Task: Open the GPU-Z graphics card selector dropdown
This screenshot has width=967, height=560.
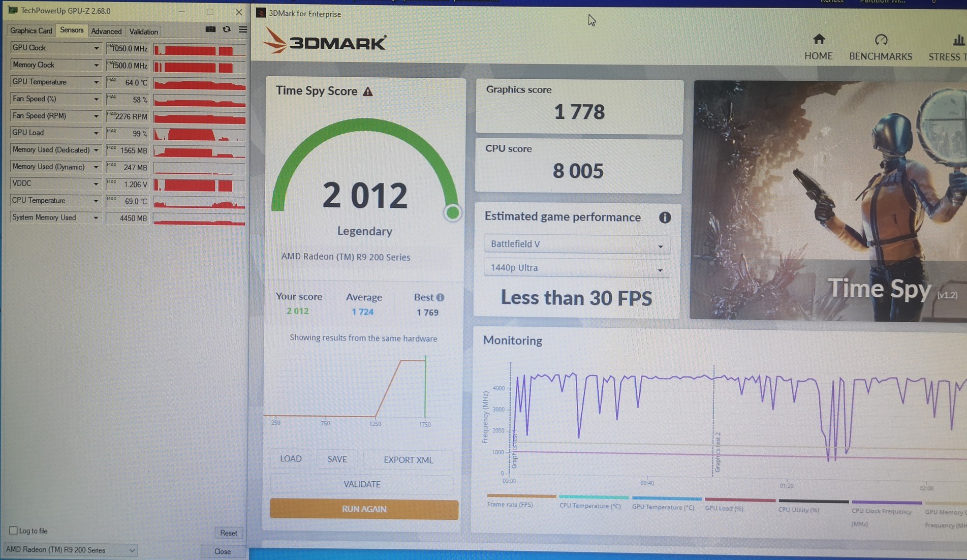Action: point(70,550)
